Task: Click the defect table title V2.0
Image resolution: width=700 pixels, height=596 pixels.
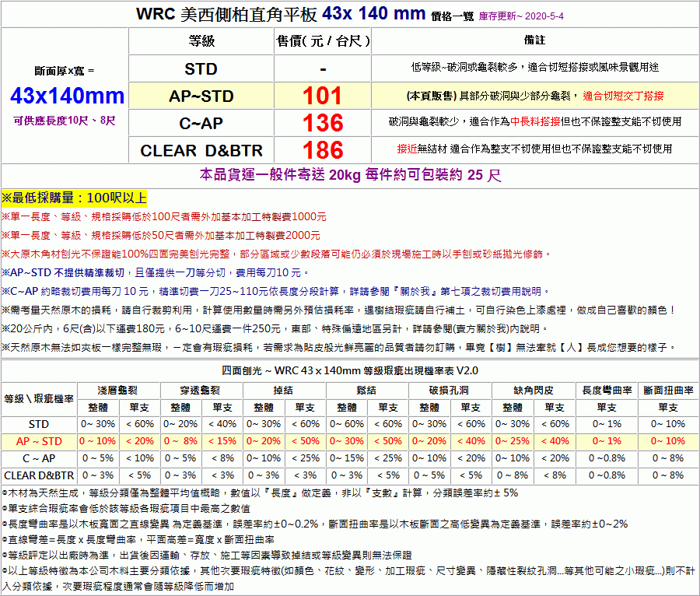Action: 350,370
